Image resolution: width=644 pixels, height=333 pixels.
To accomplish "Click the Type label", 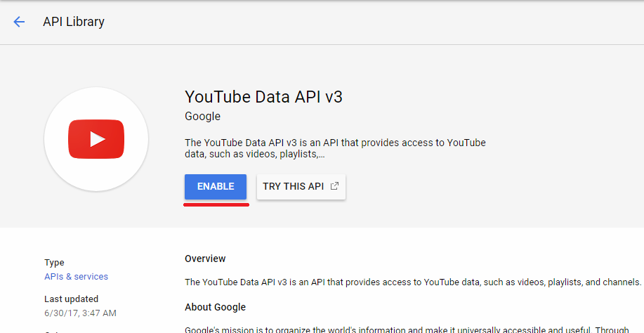I will (x=54, y=262).
